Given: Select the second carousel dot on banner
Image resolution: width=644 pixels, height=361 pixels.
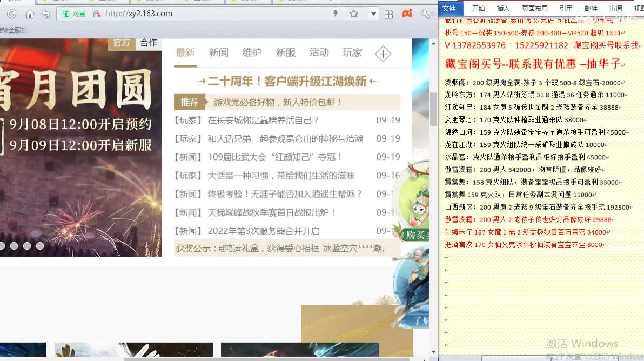Looking at the screenshot, I should coord(14,245).
